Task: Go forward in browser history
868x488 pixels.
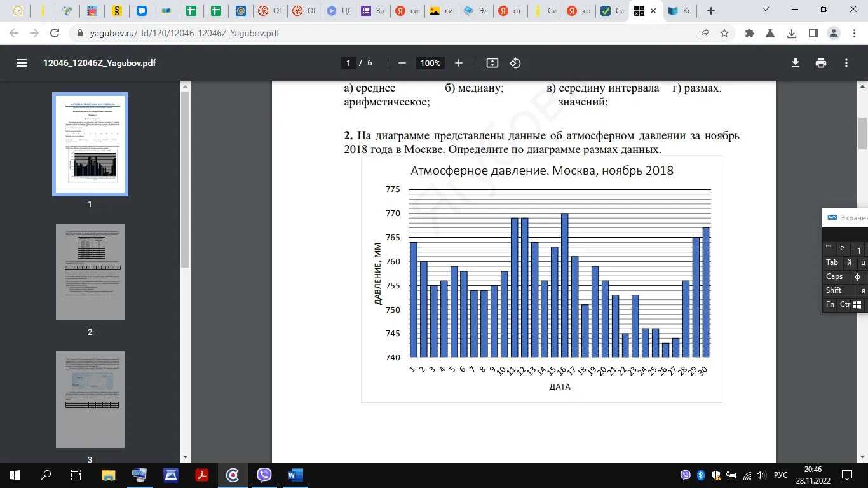Action: point(34,33)
